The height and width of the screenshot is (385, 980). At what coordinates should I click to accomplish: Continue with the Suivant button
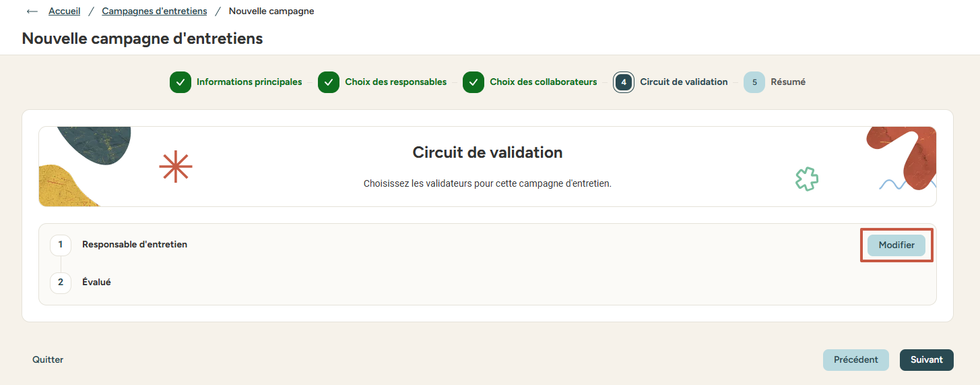927,360
